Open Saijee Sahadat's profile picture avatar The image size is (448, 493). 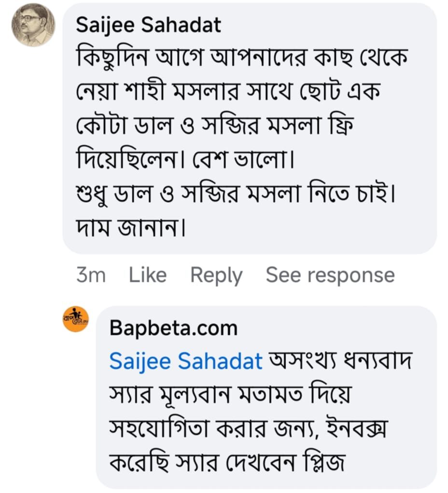tap(33, 25)
